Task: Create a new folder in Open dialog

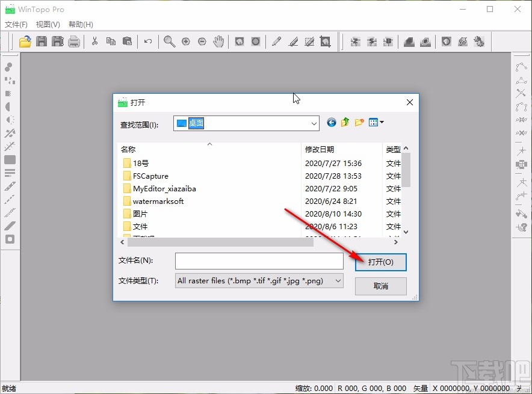Action: 359,122
